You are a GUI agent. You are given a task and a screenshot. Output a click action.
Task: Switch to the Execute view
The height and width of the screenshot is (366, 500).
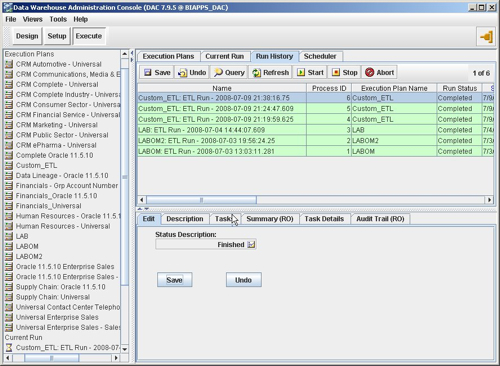pos(89,36)
